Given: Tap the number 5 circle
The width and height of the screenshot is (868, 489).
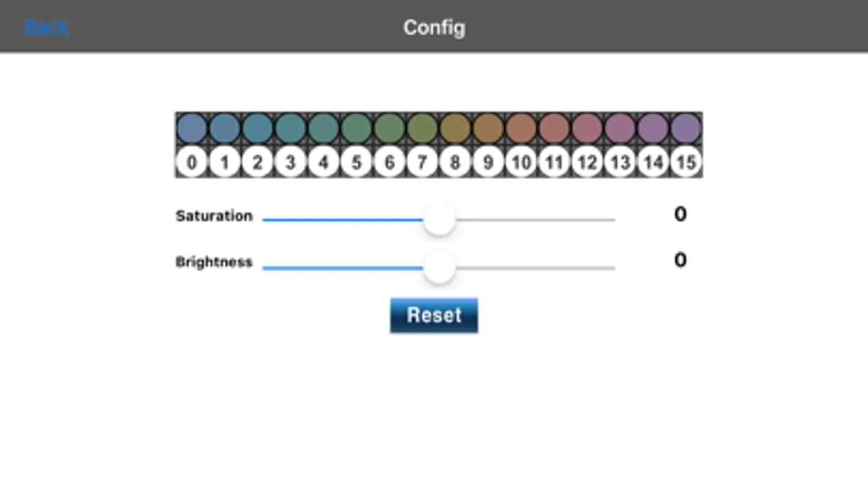Looking at the screenshot, I should click(x=356, y=162).
